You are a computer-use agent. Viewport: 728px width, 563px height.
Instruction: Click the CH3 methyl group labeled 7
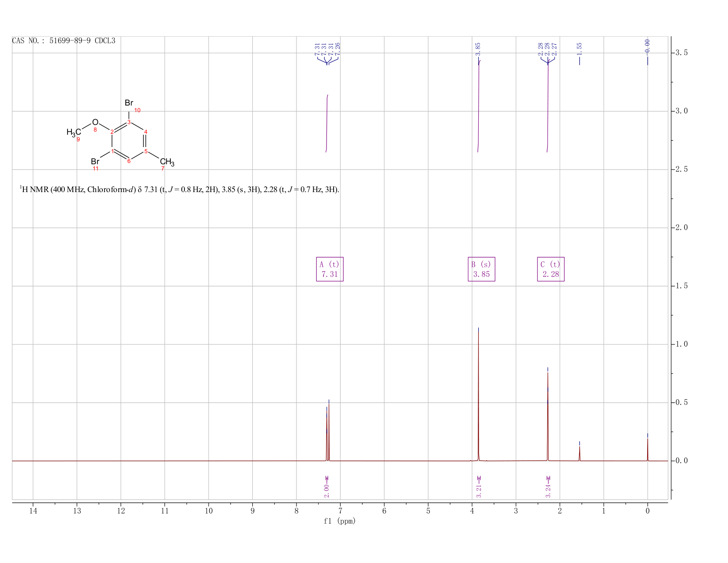[x=167, y=162]
